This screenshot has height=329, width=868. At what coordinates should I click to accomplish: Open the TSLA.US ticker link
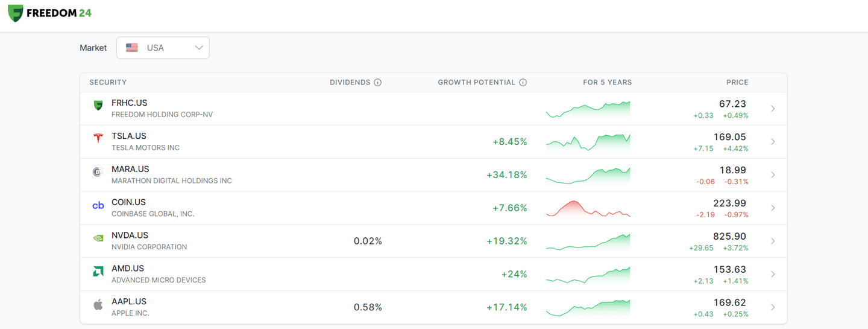(x=129, y=136)
